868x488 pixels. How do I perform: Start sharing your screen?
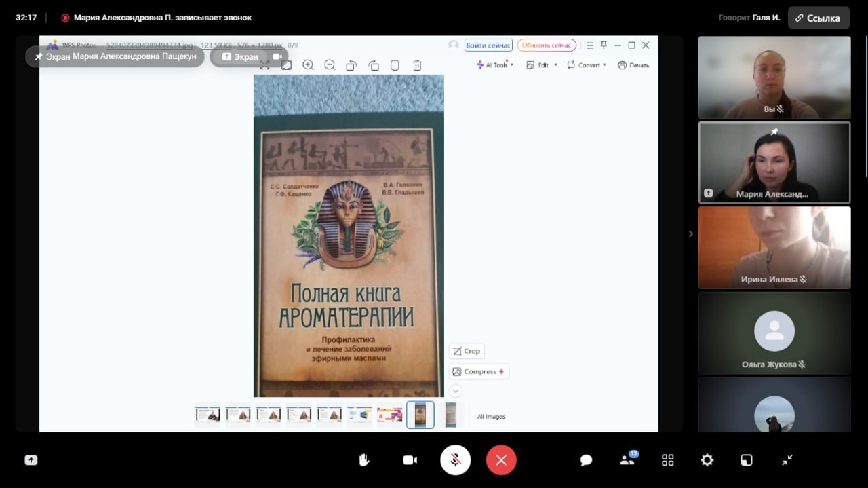point(31,460)
